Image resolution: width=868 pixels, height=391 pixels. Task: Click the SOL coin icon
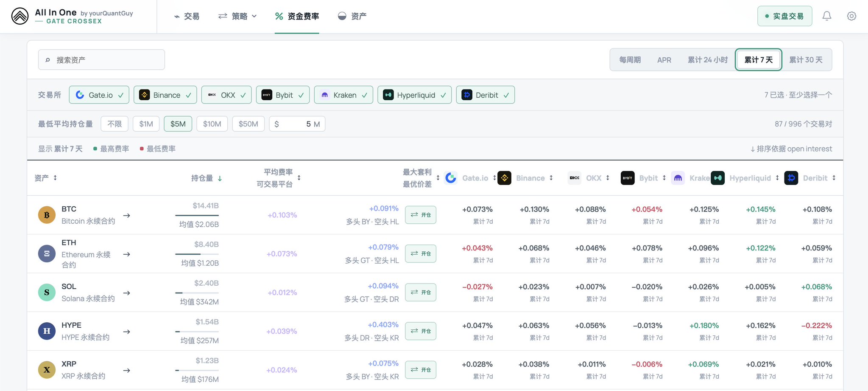pos(47,292)
